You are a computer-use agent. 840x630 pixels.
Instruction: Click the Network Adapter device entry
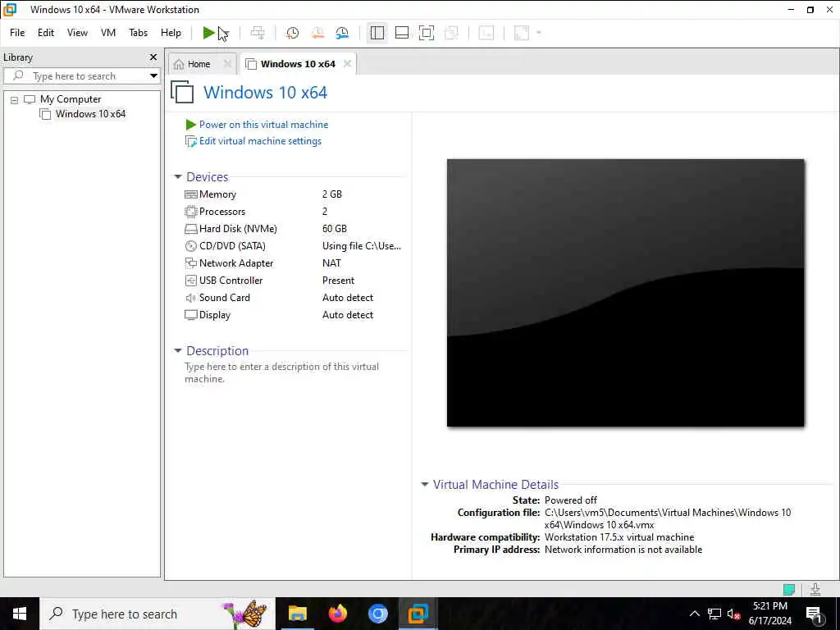[x=235, y=263]
